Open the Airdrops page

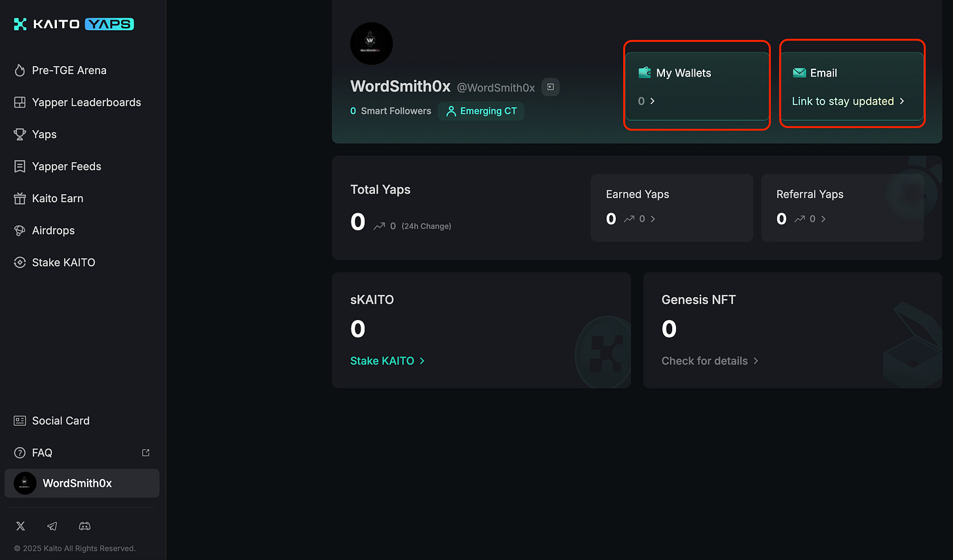tap(54, 230)
